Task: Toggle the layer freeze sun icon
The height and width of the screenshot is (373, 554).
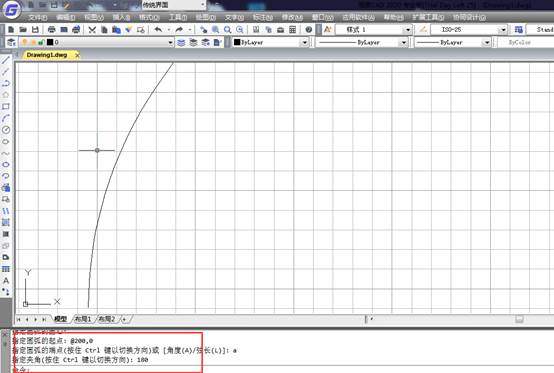Action: point(33,42)
